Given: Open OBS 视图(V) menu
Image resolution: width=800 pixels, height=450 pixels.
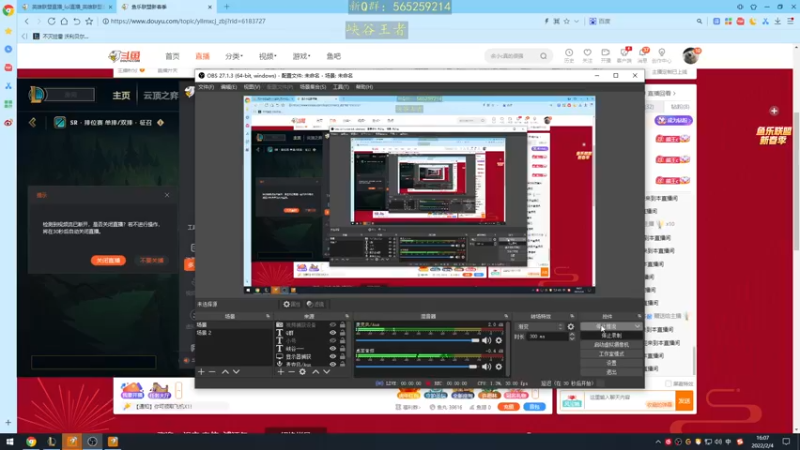Looking at the screenshot, I should [252, 87].
